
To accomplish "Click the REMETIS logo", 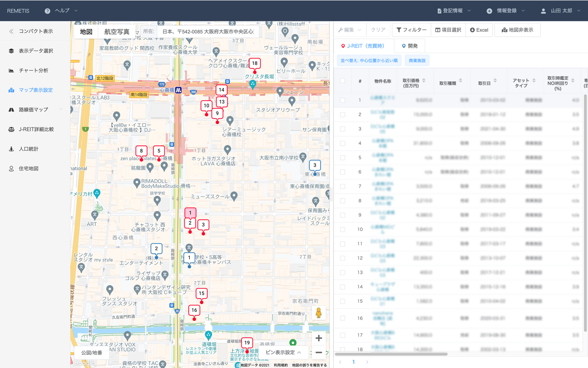I will click(x=18, y=11).
